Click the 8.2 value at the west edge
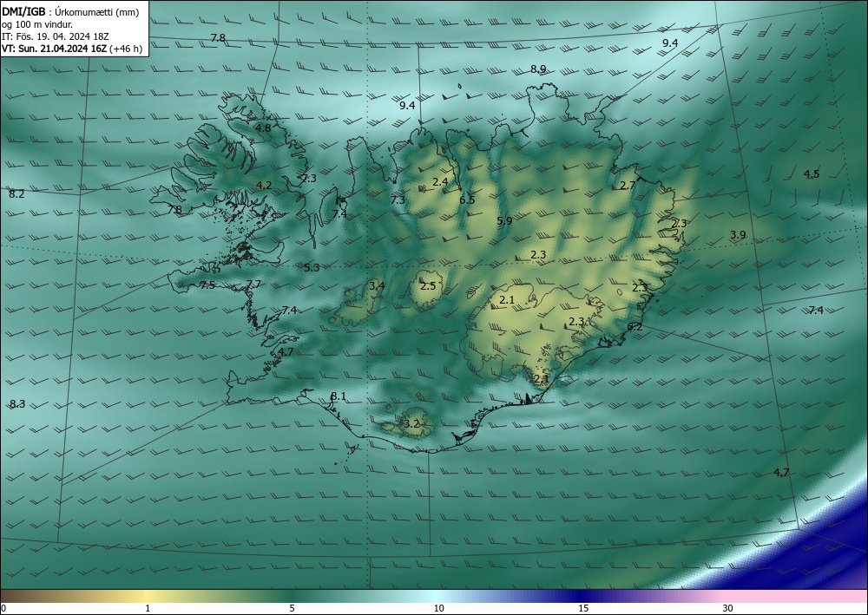 (x=16, y=194)
